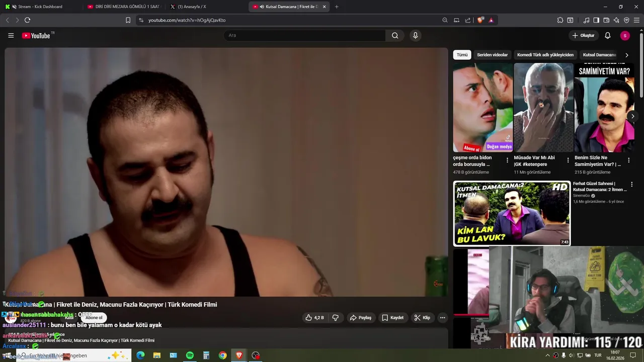Click the share page icon in address bar
Viewport: 644px width, 362px height.
tap(468, 20)
